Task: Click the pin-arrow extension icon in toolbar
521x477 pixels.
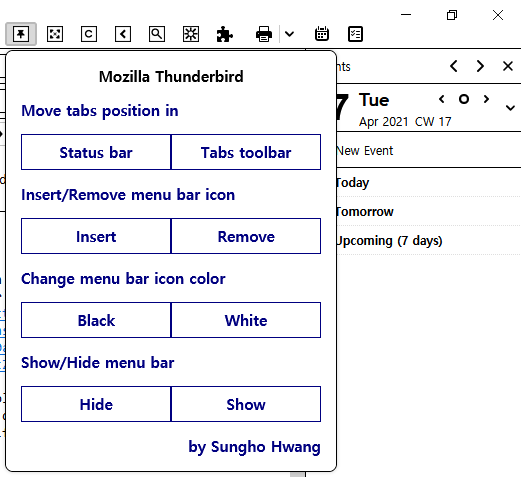Action: click(x=21, y=34)
